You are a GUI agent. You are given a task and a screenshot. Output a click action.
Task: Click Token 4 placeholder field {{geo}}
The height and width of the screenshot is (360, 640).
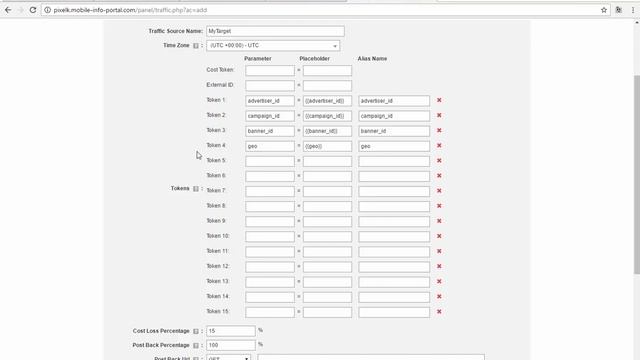pos(327,146)
